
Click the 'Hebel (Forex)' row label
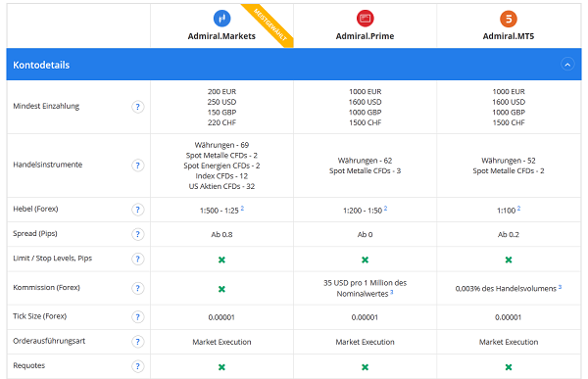coord(35,209)
